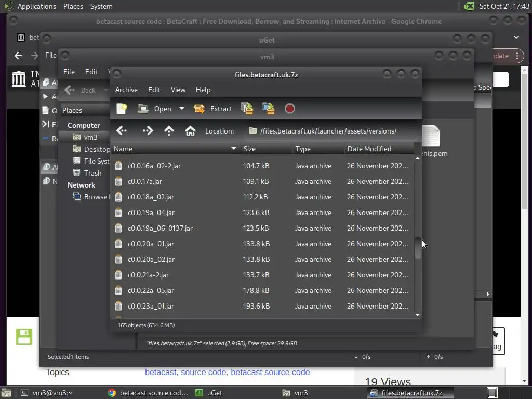
Task: Open the archive manager View menu
Action: click(x=178, y=90)
